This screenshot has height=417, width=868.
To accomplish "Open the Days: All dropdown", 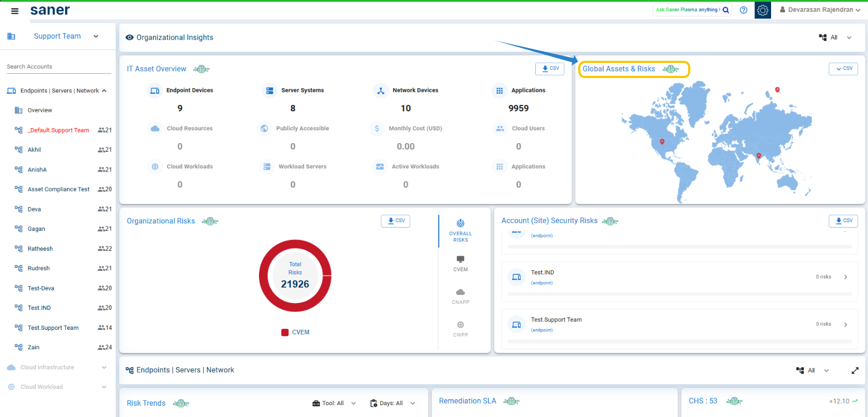I will [x=393, y=404].
